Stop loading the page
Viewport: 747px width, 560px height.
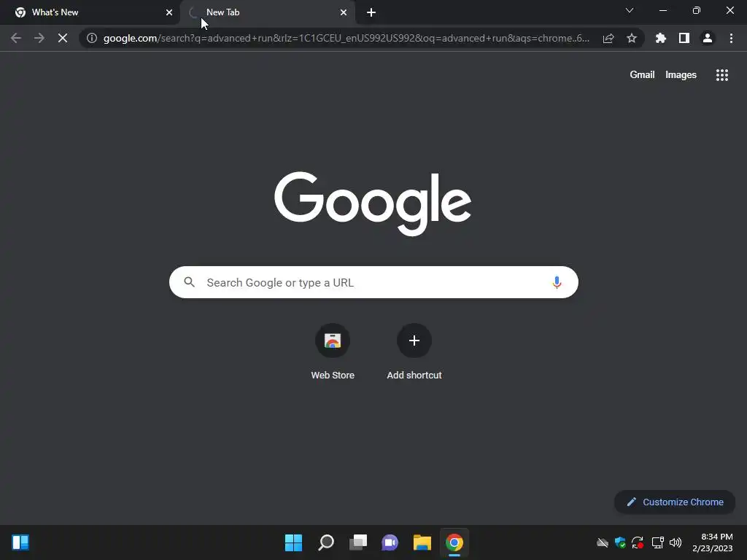point(63,38)
